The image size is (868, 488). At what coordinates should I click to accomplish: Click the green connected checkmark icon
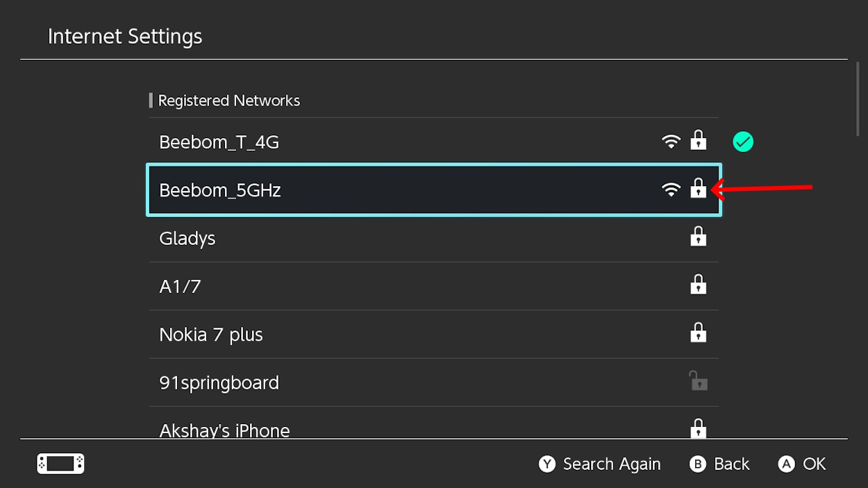click(743, 142)
